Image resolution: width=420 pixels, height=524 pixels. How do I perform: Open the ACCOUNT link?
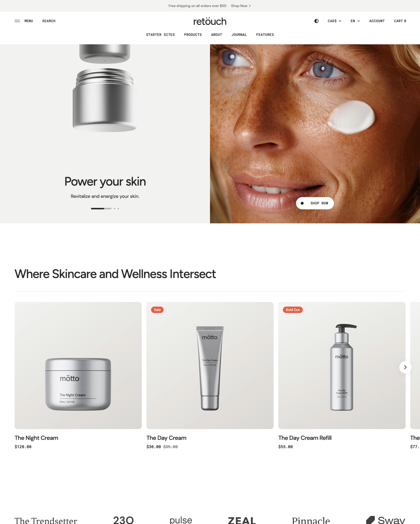pyautogui.click(x=377, y=21)
